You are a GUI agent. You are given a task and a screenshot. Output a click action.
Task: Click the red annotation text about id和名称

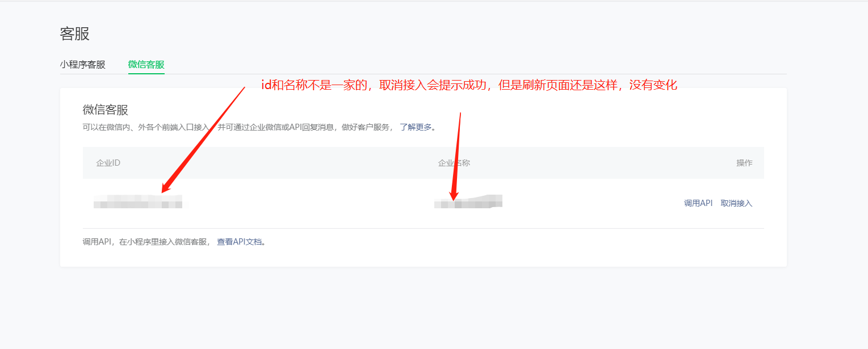tap(469, 86)
